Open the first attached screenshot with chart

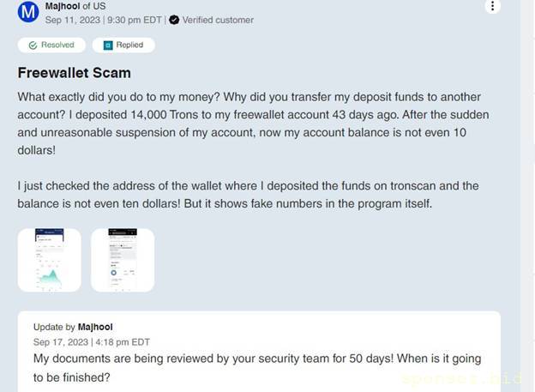tap(49, 259)
